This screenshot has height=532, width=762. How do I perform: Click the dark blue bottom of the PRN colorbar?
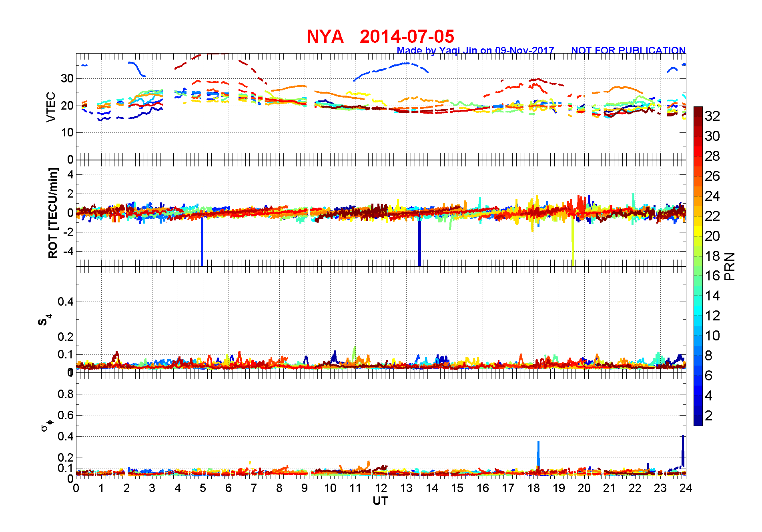point(698,421)
